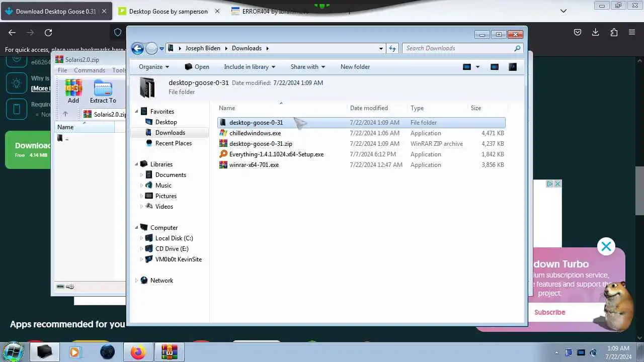Click Extract To in WinRAR window
Image resolution: width=644 pixels, height=362 pixels.
point(103,91)
